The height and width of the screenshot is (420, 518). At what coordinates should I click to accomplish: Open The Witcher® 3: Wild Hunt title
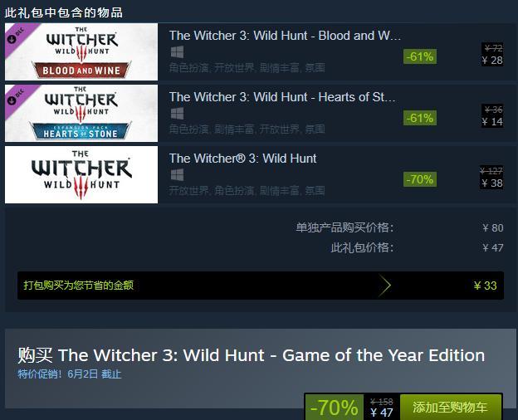(242, 159)
